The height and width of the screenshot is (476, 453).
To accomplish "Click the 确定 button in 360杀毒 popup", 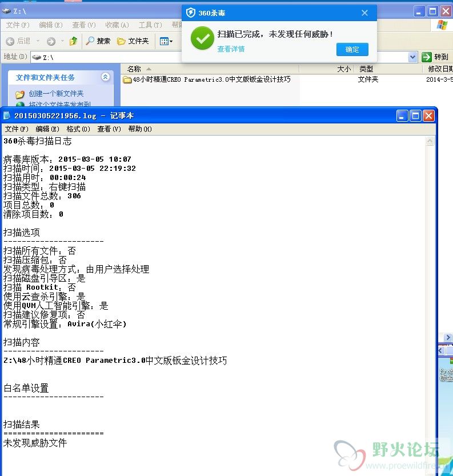I will pos(352,50).
